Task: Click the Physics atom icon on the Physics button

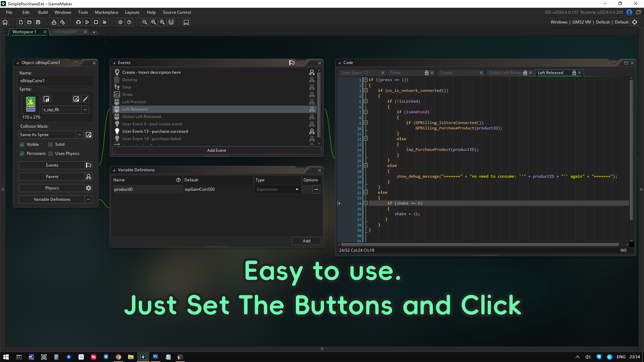Action: [88, 188]
